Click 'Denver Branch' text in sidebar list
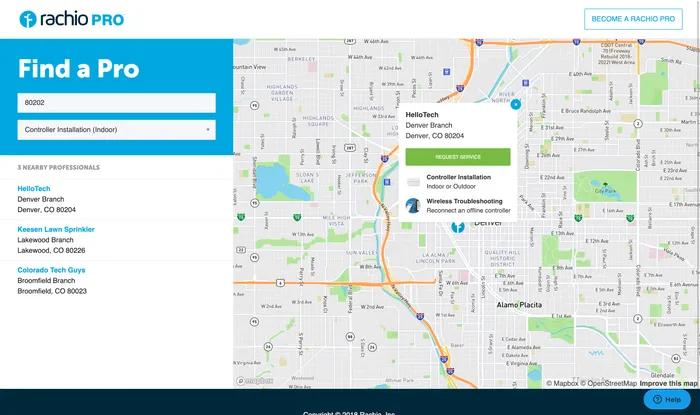700x415 pixels. pyautogui.click(x=41, y=199)
